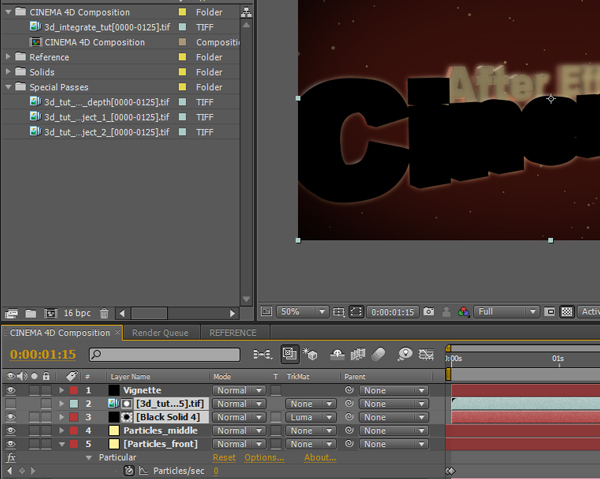The width and height of the screenshot is (600, 479).
Task: Open grid and guide options icon
Action: (339, 312)
